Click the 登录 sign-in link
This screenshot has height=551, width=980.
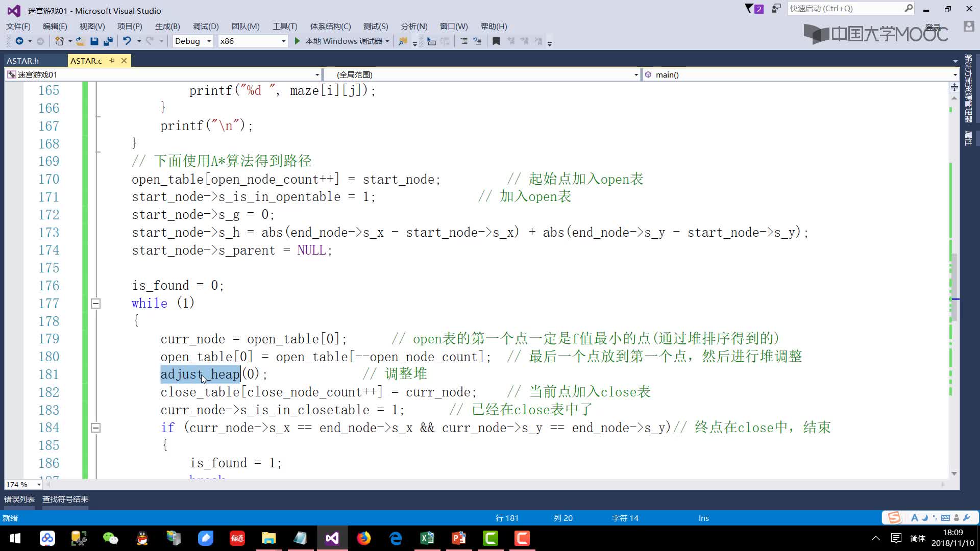933,27
